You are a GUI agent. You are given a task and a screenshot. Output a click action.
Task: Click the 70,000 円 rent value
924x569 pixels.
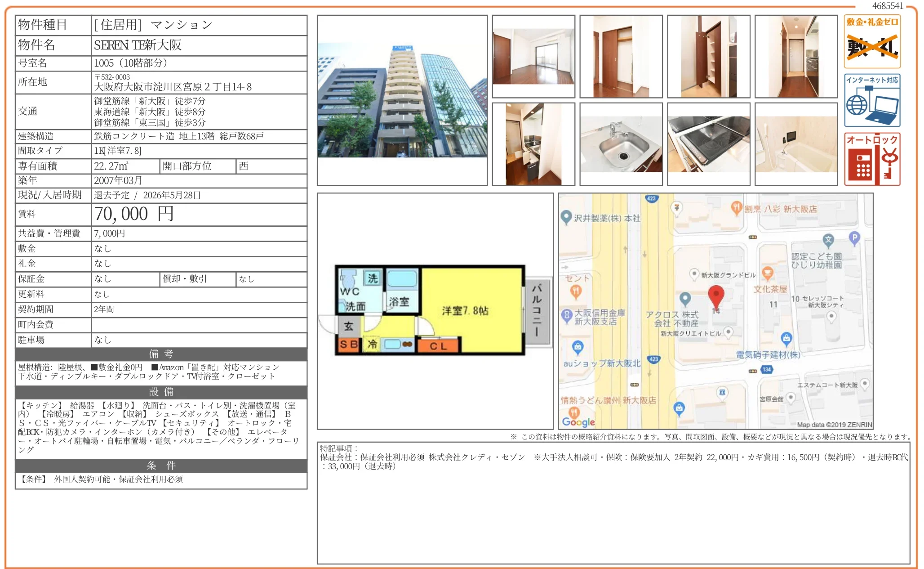click(x=134, y=214)
